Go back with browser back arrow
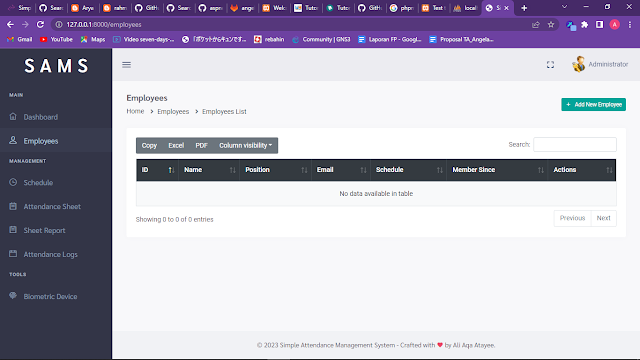The image size is (640, 360). coord(10,24)
